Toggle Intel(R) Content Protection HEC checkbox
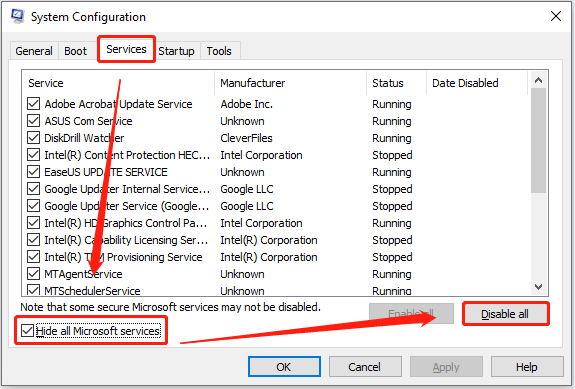 point(33,155)
